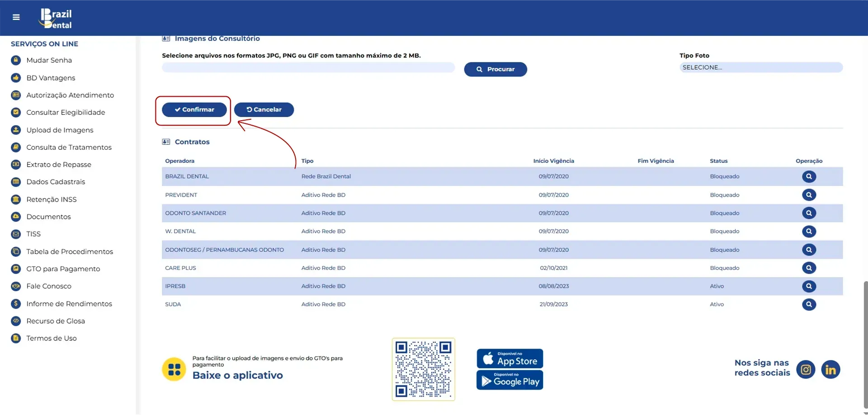Click the Mudar Senha lock icon
The image size is (868, 415).
(x=16, y=60)
